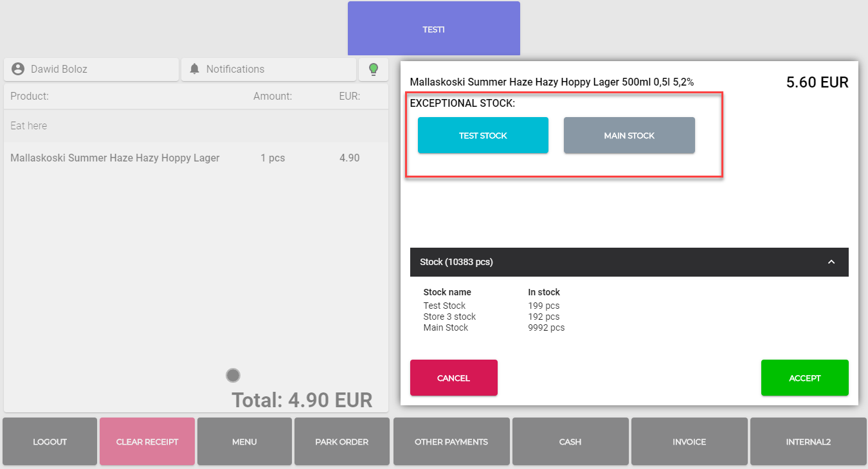Click the grey circle handle above Total
868x469 pixels.
233,375
